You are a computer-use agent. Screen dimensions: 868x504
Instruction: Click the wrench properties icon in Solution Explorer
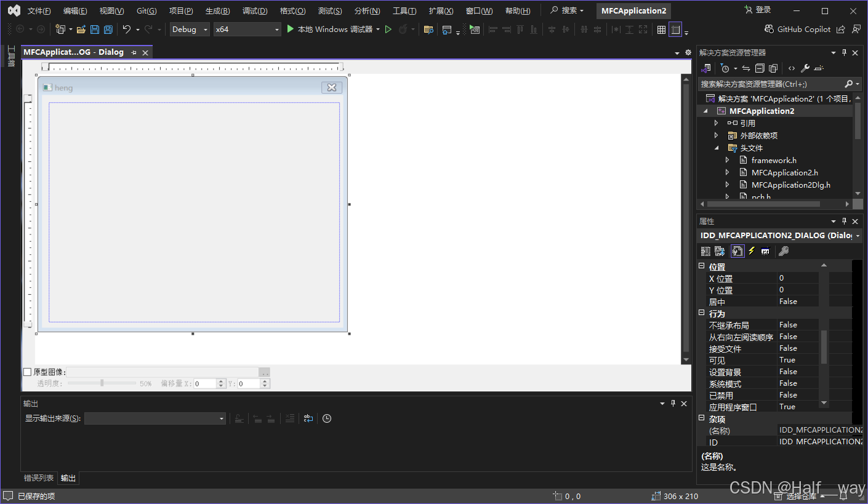coord(805,68)
